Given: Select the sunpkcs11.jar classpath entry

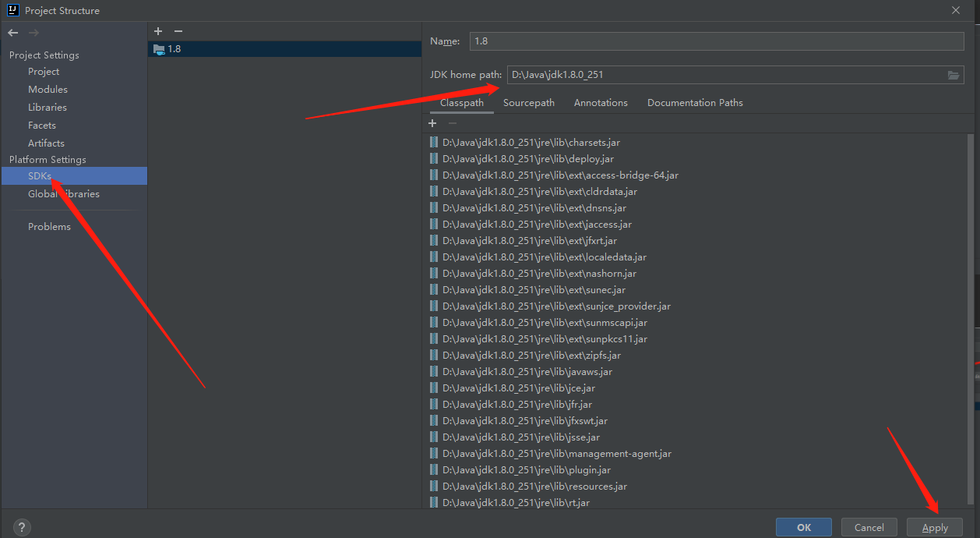Looking at the screenshot, I should tap(545, 339).
